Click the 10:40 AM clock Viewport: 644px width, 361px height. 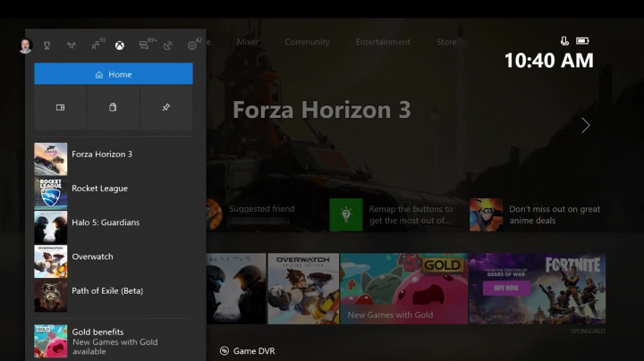548,61
